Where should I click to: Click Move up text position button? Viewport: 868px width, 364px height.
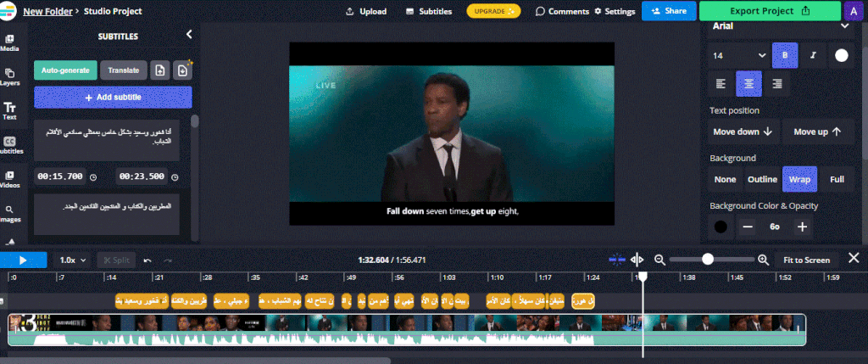coord(818,132)
